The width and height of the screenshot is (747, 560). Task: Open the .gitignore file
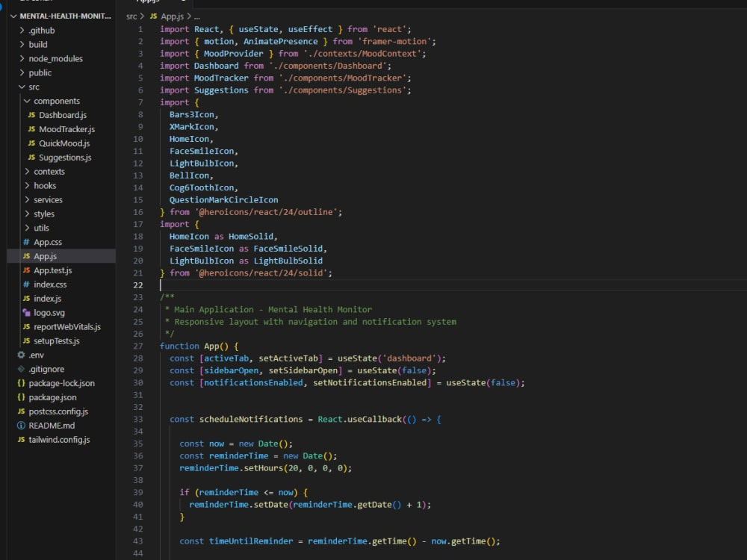click(46, 369)
